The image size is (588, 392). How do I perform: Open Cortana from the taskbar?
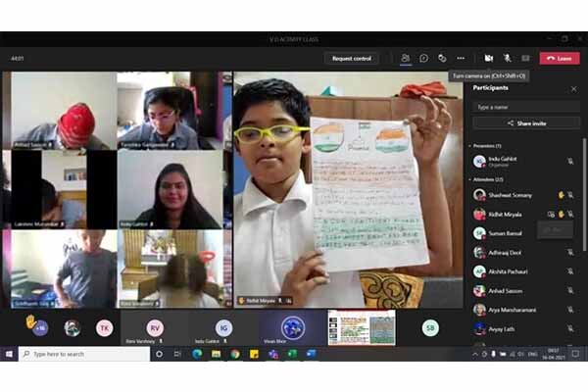[159, 354]
